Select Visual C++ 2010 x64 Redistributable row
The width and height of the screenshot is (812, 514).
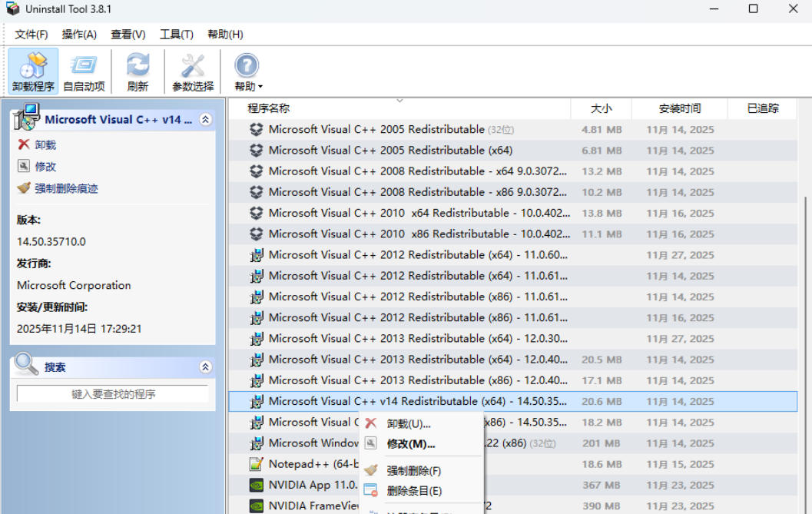[x=512, y=213]
